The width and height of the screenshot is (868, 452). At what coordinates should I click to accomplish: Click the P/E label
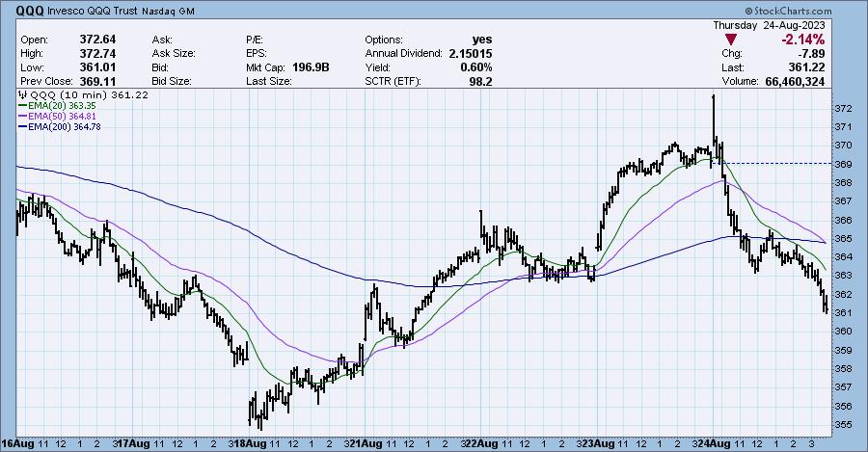(x=255, y=40)
